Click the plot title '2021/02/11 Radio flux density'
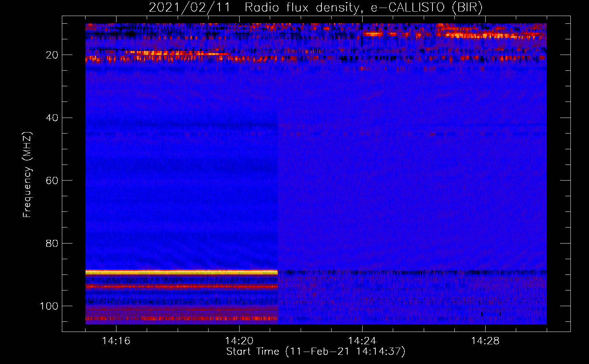Image resolution: width=589 pixels, height=364 pixels. click(316, 8)
